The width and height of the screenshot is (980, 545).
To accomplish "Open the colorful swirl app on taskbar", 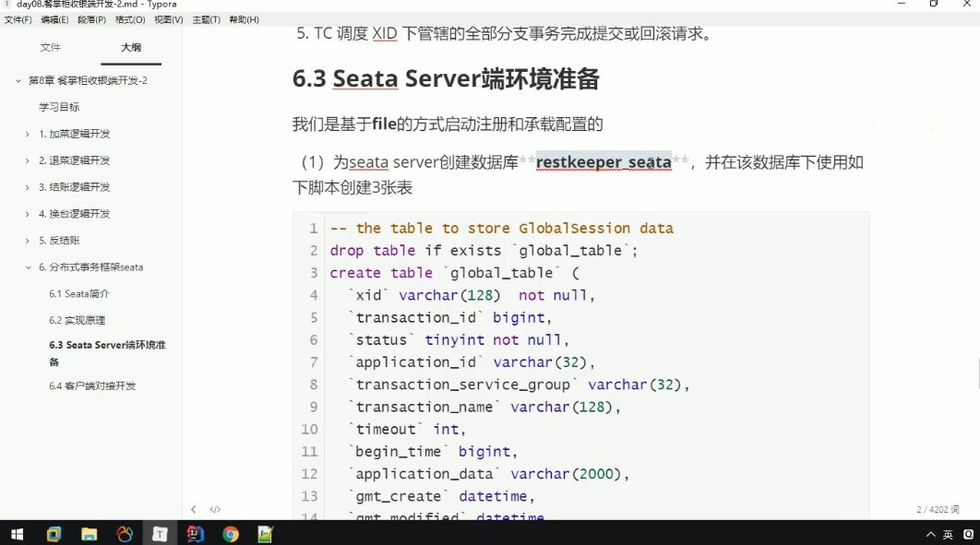I will (x=125, y=534).
